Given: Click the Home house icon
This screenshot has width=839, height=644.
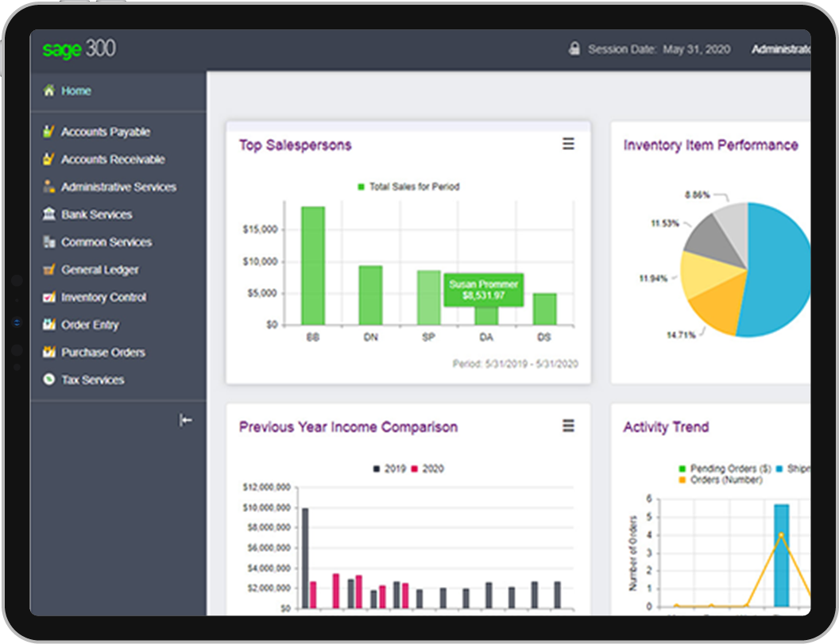Looking at the screenshot, I should pyautogui.click(x=48, y=91).
